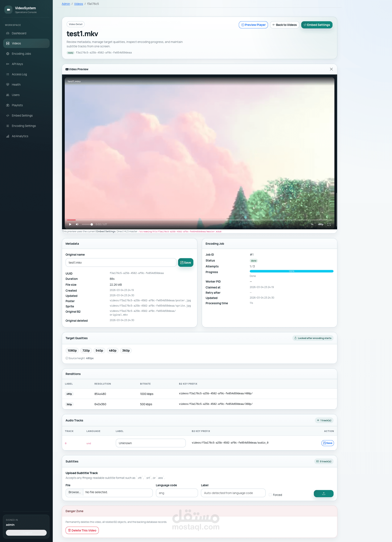Click Delete This Video

click(x=82, y=530)
